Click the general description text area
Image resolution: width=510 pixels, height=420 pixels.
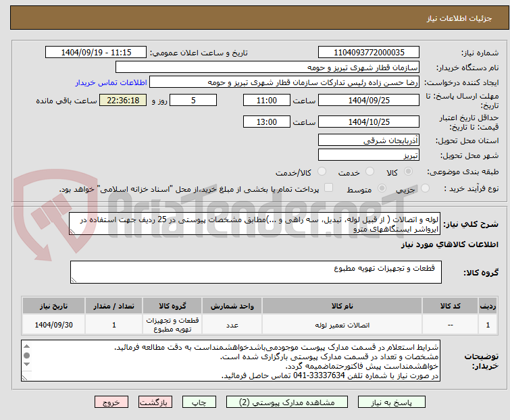[255, 224]
